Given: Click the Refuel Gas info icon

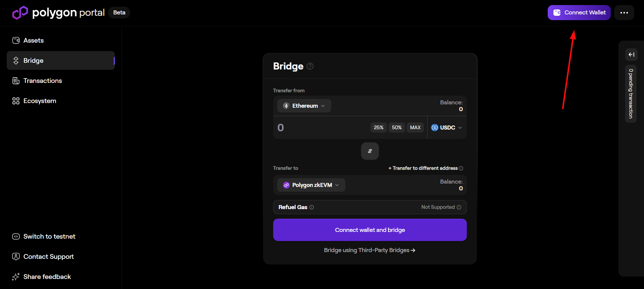Looking at the screenshot, I should click(x=311, y=207).
